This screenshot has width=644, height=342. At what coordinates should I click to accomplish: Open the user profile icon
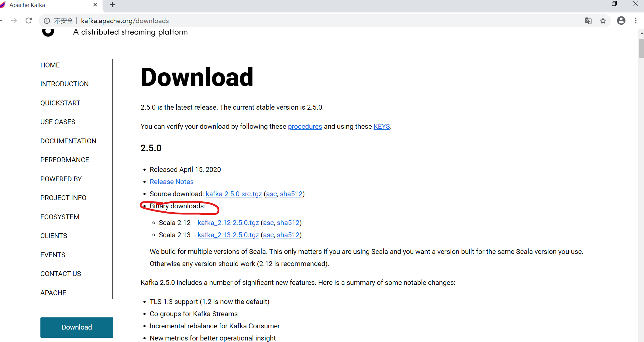point(621,21)
